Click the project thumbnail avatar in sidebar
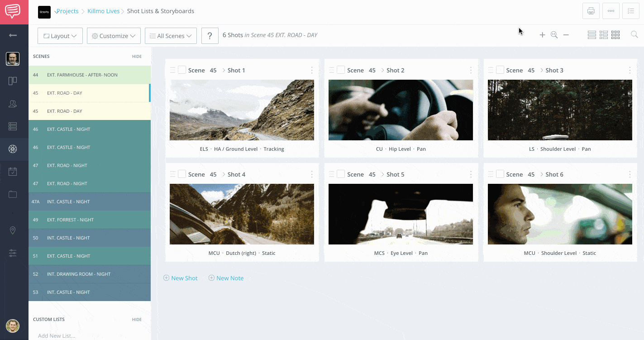This screenshot has width=644, height=340. click(13, 59)
